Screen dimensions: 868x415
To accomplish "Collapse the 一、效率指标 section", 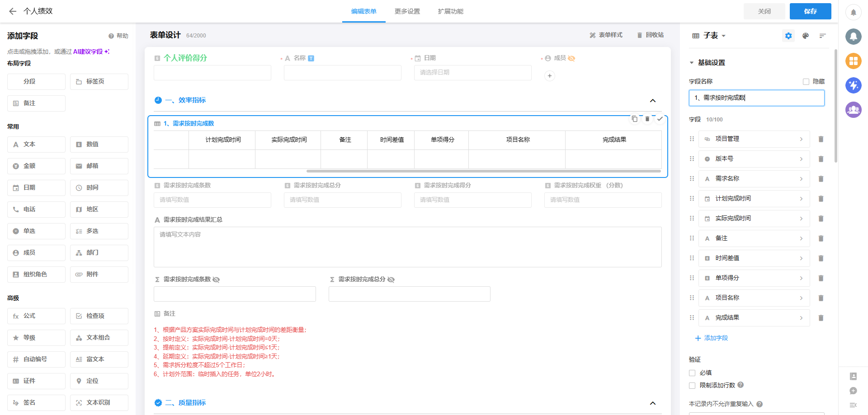I will [652, 101].
